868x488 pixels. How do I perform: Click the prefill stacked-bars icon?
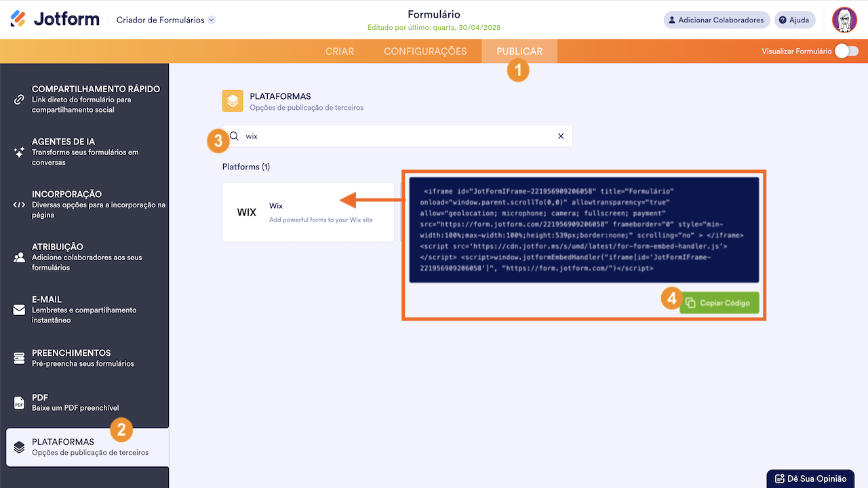[19, 358]
